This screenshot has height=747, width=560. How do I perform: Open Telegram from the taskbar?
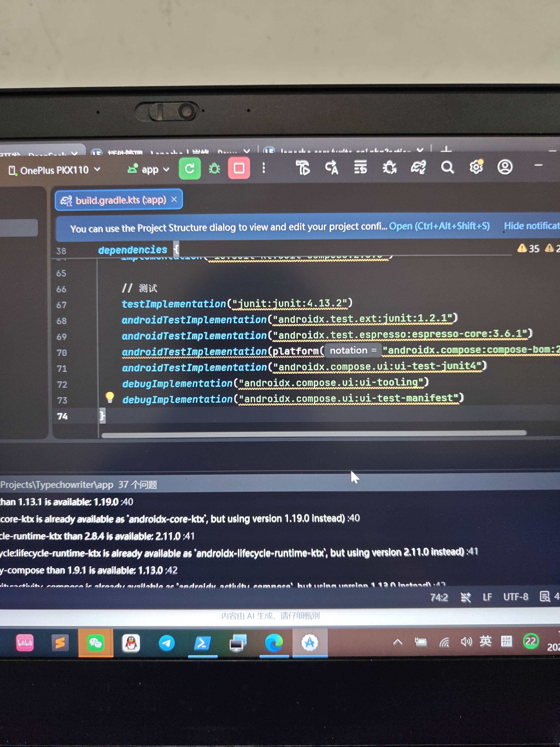click(167, 643)
